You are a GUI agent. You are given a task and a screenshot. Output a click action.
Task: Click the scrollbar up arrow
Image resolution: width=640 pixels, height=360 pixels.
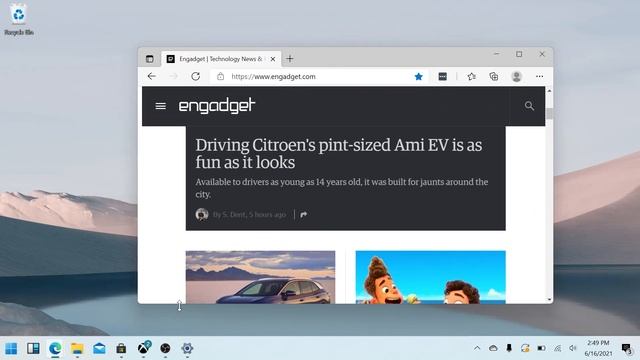pos(549,91)
